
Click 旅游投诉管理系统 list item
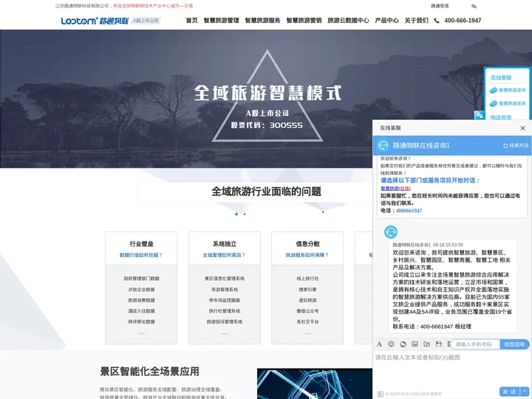point(225,321)
